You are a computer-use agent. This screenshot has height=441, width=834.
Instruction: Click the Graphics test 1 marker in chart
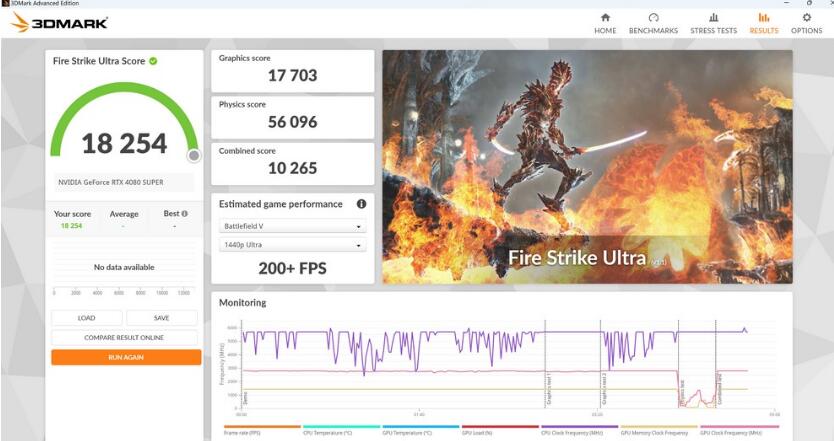click(x=548, y=389)
